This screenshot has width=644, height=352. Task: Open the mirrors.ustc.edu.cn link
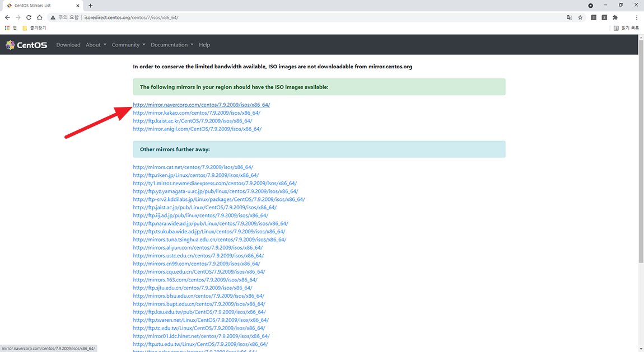coord(198,256)
